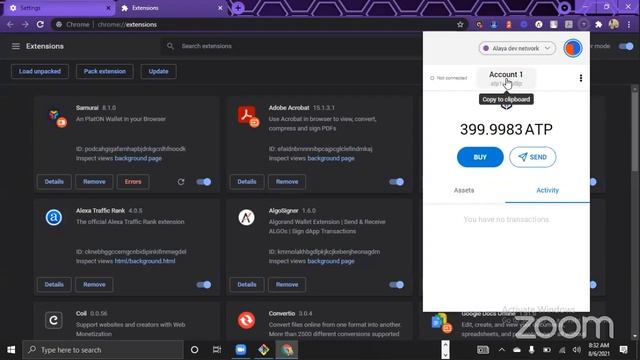The image size is (640, 360).
Task: Open Task View on the taskbar
Action: point(217,350)
